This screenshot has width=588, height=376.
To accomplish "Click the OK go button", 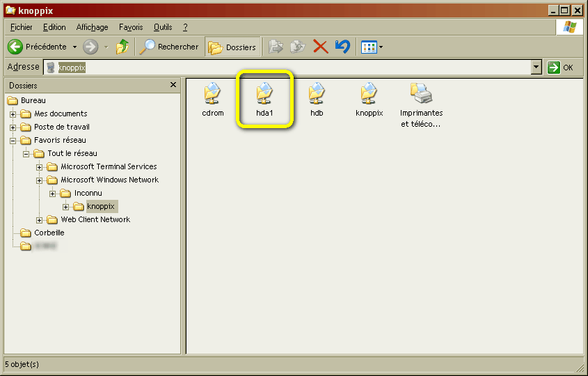I will click(560, 68).
